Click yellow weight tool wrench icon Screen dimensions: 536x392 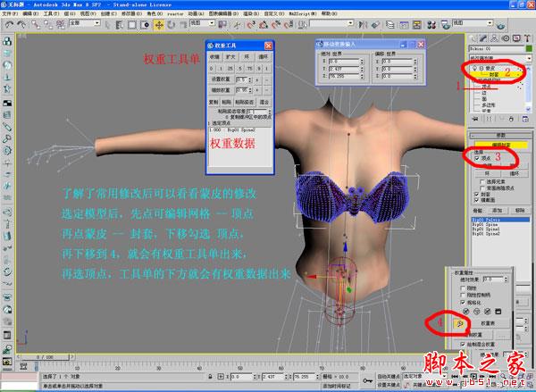pos(460,323)
